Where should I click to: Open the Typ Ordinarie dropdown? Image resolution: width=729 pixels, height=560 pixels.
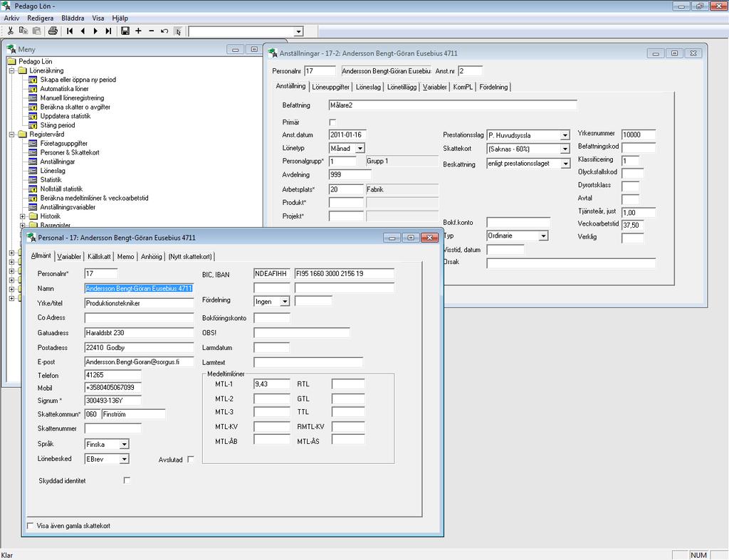click(x=543, y=236)
